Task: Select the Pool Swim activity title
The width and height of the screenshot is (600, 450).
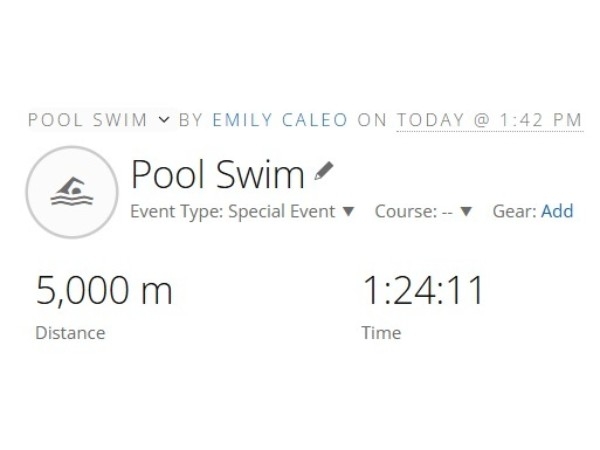Action: click(x=217, y=175)
